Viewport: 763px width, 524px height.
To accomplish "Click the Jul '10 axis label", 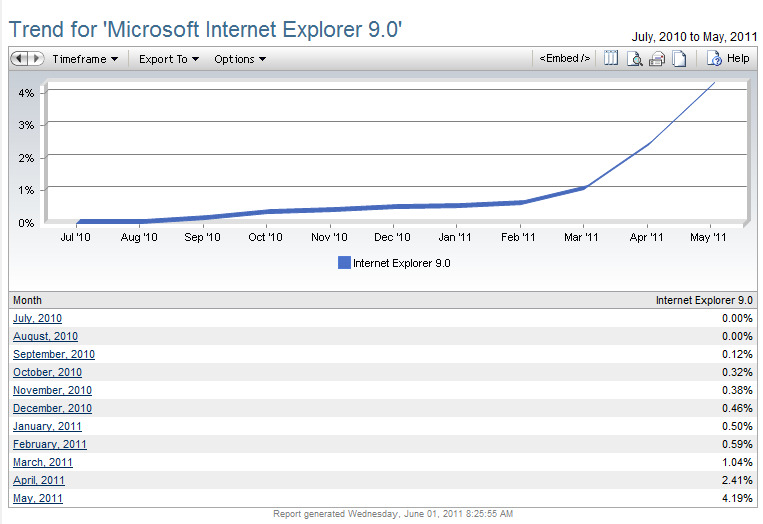I will (75, 237).
